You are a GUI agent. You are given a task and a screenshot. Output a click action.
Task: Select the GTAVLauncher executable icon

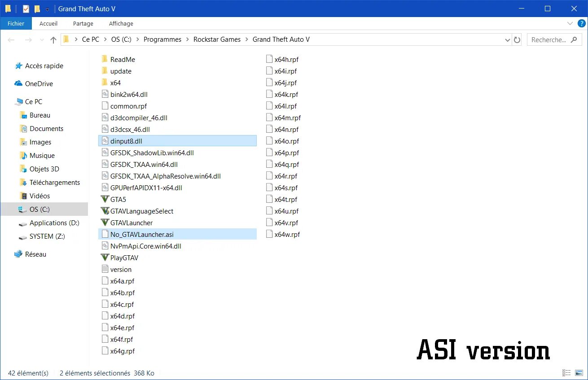click(105, 223)
